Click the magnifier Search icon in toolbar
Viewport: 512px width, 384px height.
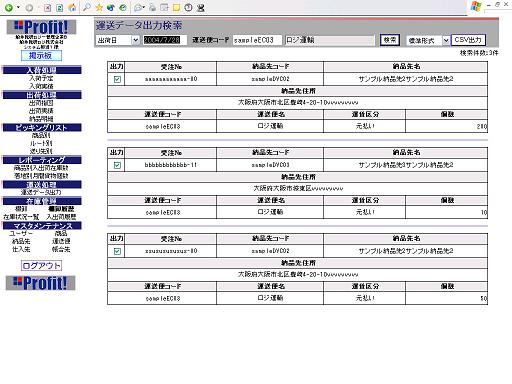(87, 7)
